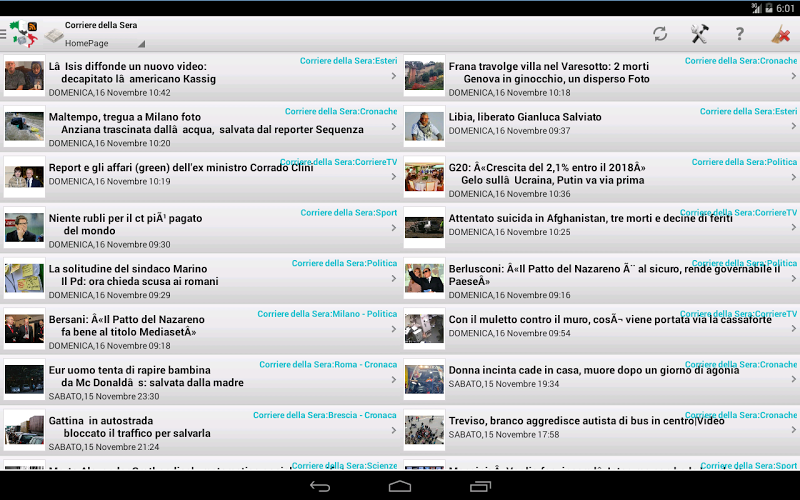
Task: Open thumbnail of Isis video article
Action: point(24,76)
